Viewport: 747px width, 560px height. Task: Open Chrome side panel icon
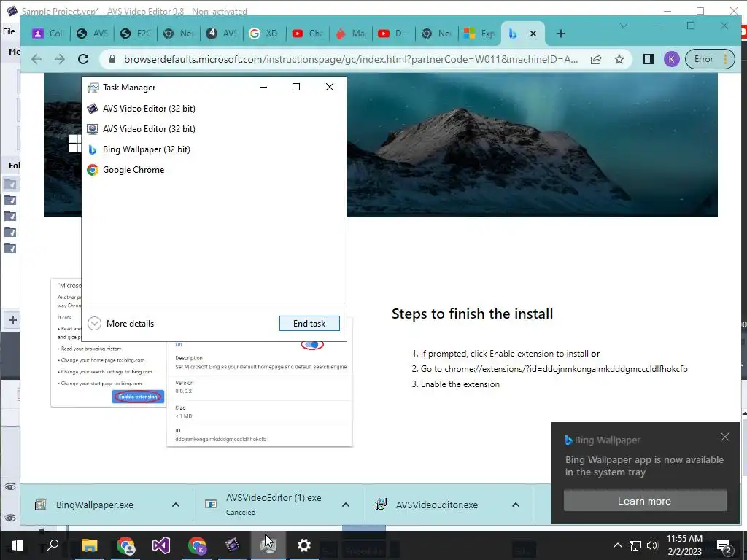tap(648, 59)
